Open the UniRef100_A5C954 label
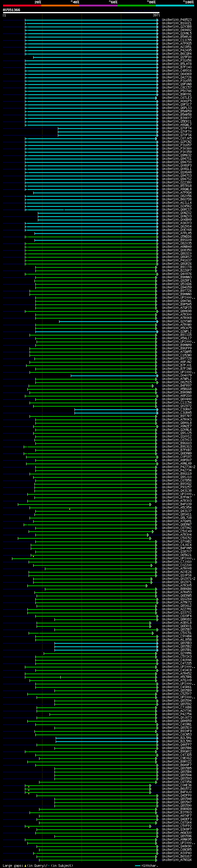The image size is (197, 868). 176,508
